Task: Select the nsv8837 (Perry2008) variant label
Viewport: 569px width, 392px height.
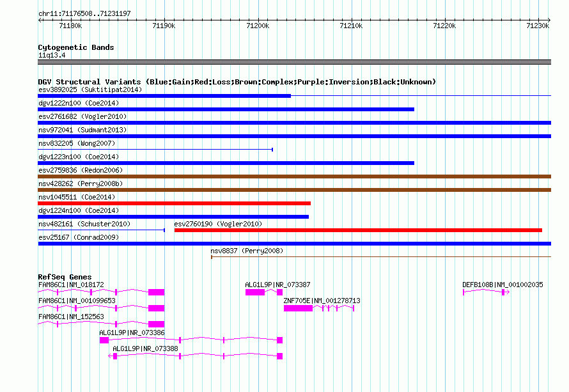Action: tap(247, 251)
